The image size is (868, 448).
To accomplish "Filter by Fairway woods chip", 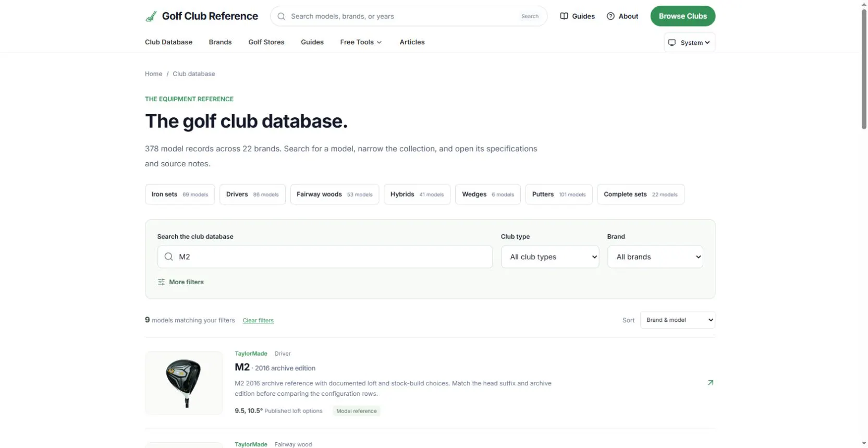I will click(x=335, y=195).
